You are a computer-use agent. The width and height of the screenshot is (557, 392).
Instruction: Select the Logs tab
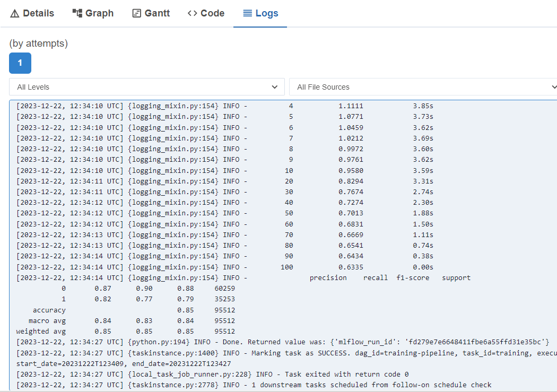point(260,13)
